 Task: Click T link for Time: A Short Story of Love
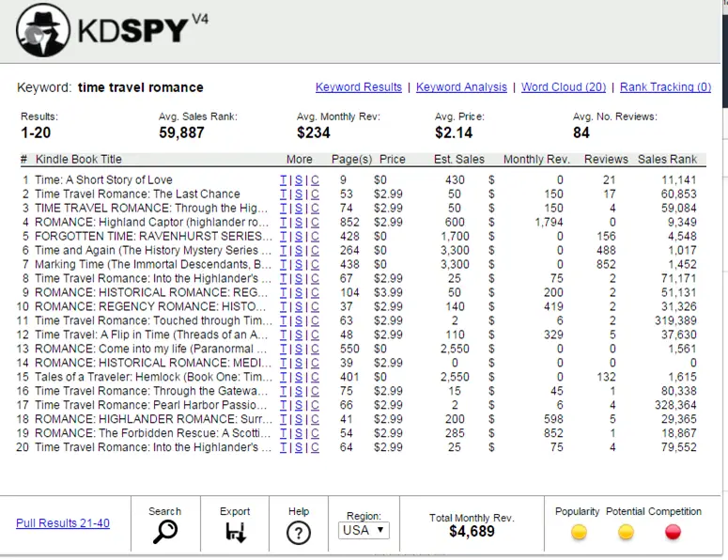[x=283, y=180]
